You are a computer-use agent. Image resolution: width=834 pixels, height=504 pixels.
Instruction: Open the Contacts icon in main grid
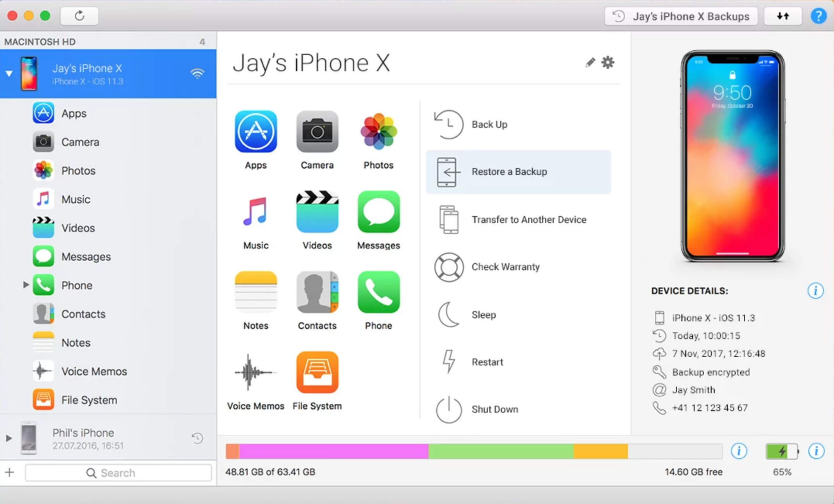pyautogui.click(x=317, y=292)
